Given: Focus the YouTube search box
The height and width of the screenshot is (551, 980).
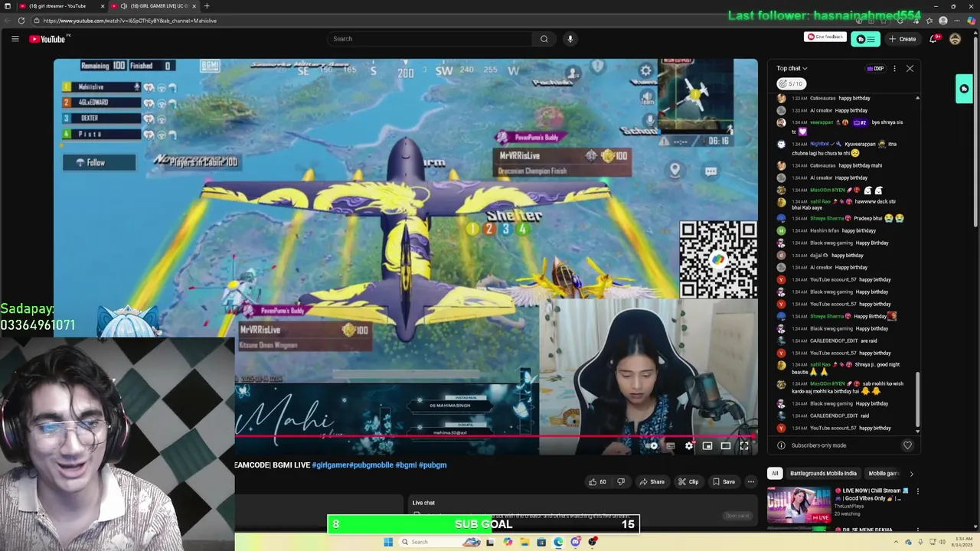Looking at the screenshot, I should pyautogui.click(x=430, y=39).
